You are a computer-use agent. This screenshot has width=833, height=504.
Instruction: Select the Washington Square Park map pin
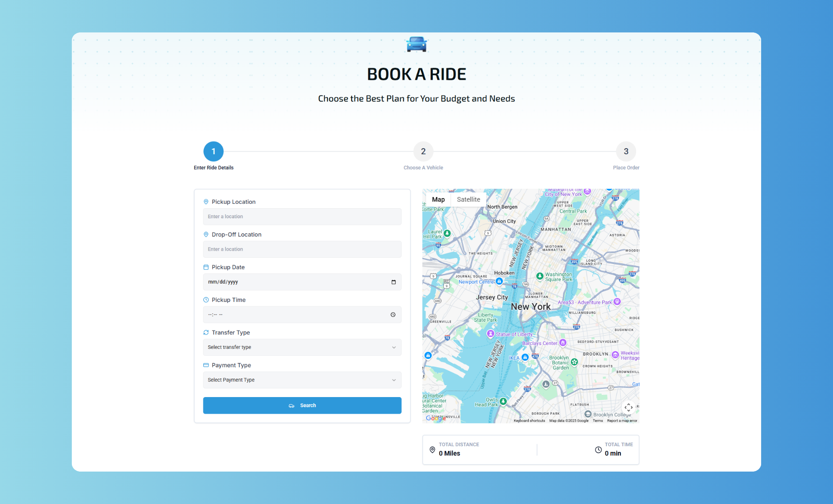click(x=540, y=276)
